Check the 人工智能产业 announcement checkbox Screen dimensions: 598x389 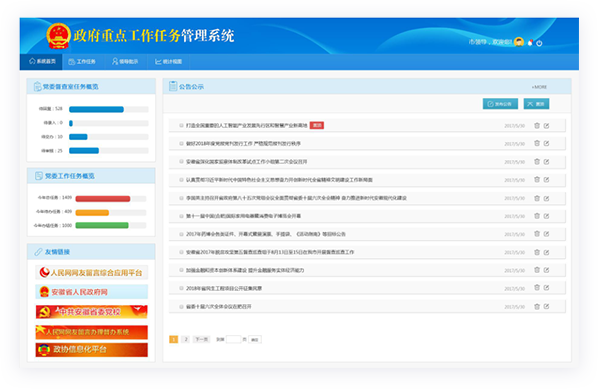[182, 125]
